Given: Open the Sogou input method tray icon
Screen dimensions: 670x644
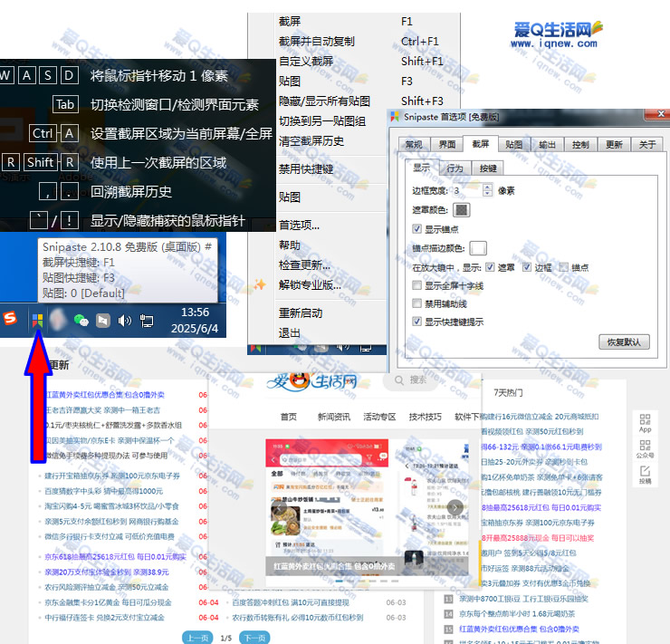Looking at the screenshot, I should coord(9,318).
